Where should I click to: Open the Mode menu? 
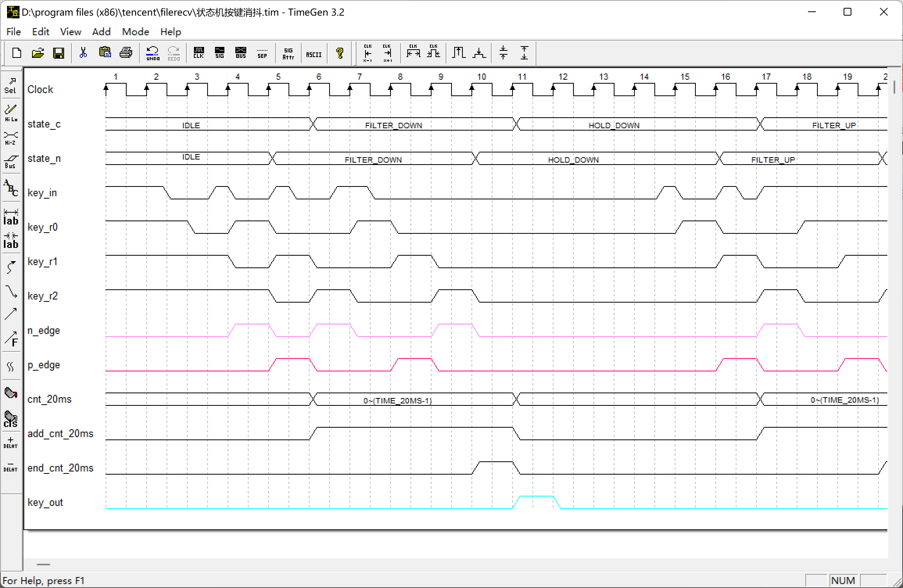tap(135, 32)
